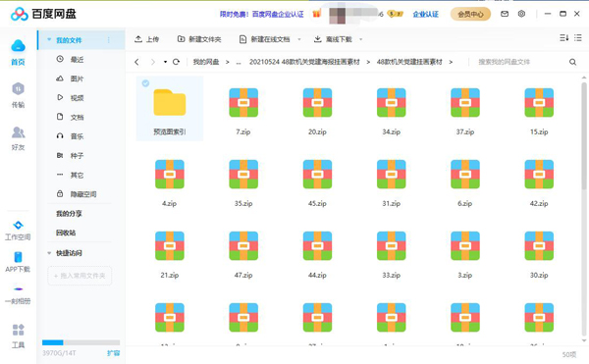
Task: Open dropdown next to 新建在线文档
Action: [299, 39]
